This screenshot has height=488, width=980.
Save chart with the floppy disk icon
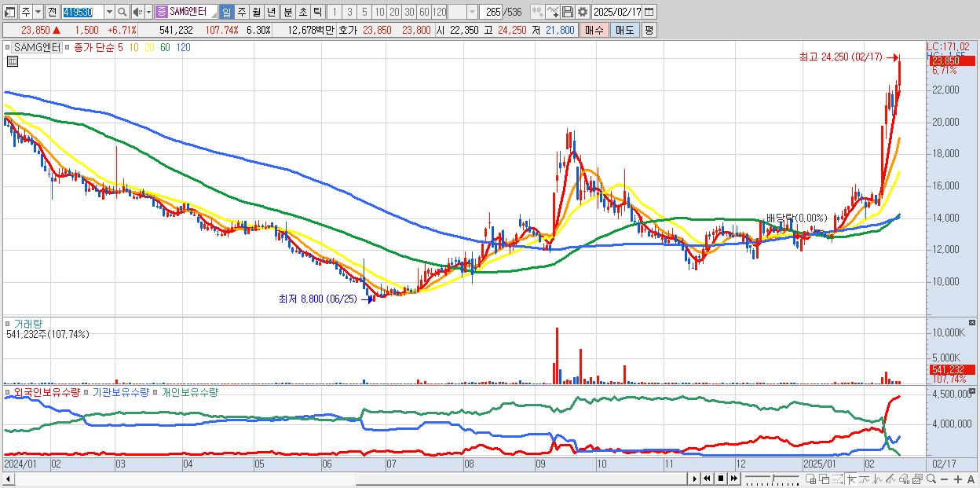coord(568,12)
